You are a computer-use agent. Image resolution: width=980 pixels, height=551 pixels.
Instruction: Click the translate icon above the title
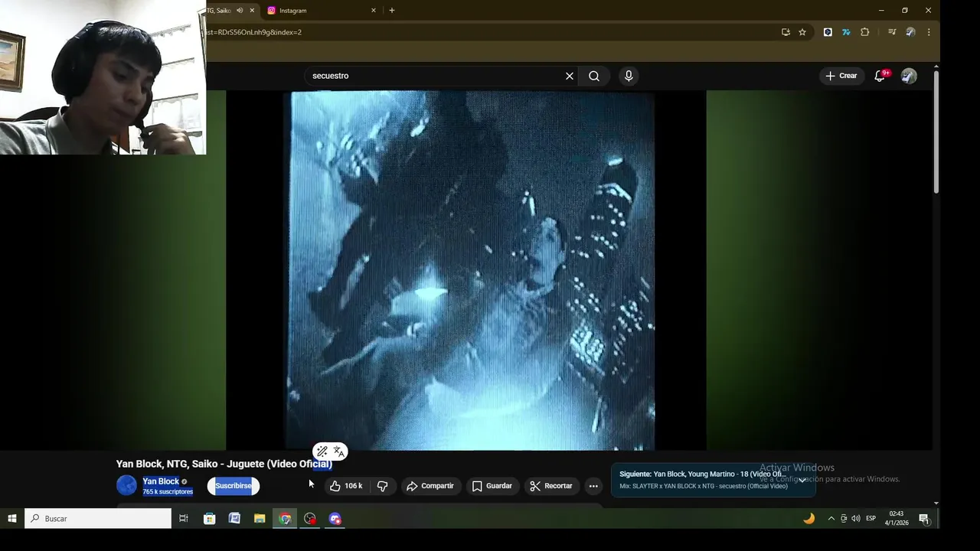point(338,452)
